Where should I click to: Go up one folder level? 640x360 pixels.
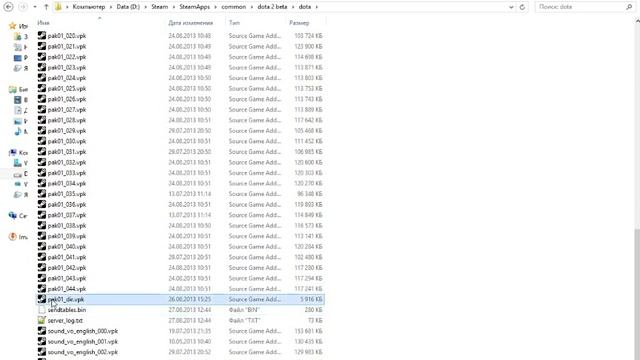coord(46,7)
